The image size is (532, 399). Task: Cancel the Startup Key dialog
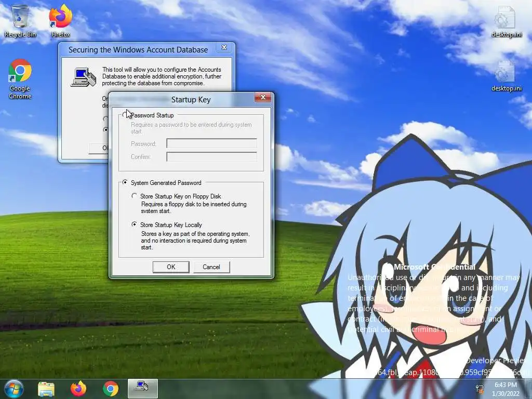coord(211,267)
